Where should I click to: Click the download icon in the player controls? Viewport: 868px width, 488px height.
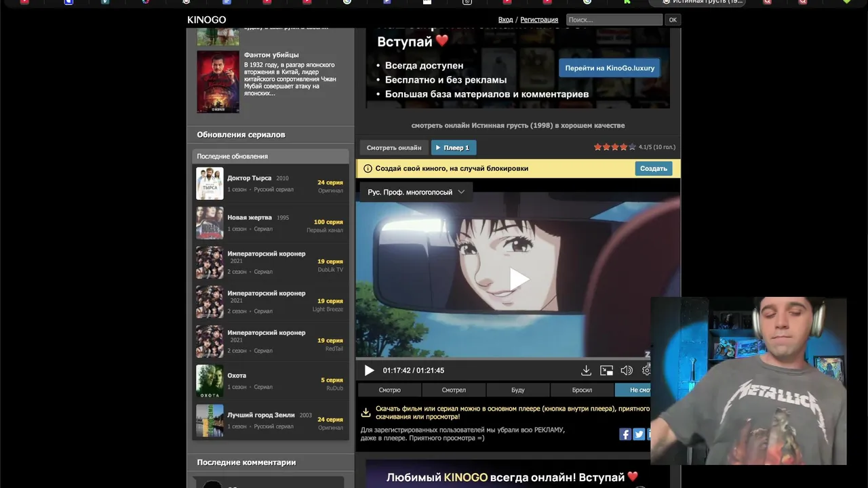coord(586,371)
